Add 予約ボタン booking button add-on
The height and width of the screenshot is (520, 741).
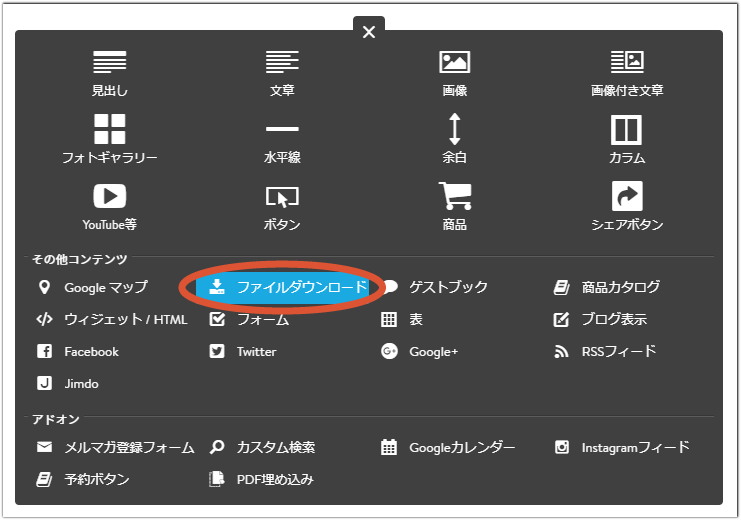83,479
